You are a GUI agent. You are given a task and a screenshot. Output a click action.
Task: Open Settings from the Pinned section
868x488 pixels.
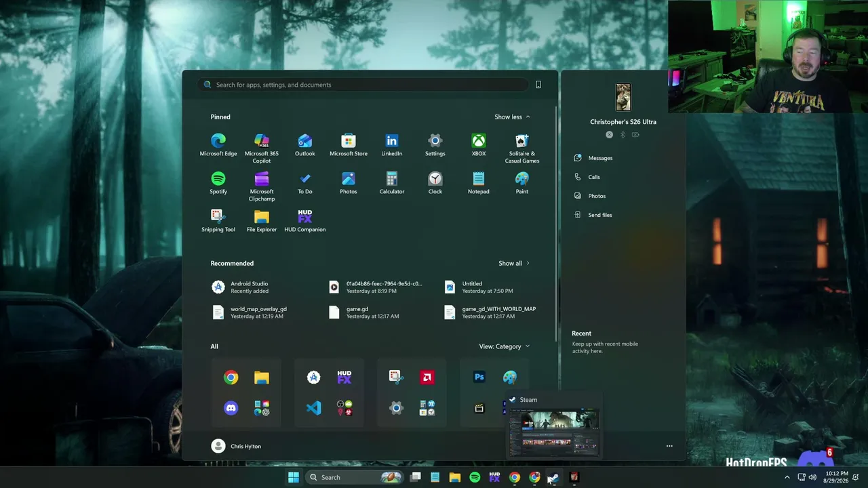(435, 145)
